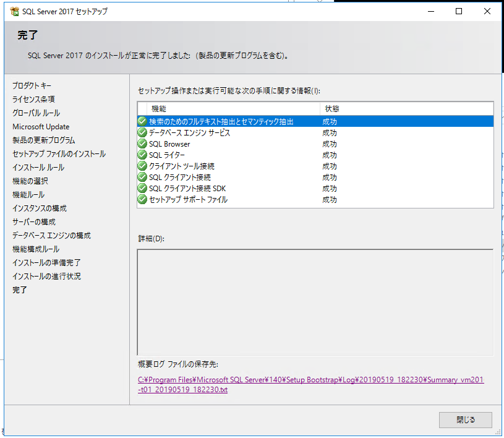Click the インストールの準備完了 step in sidebar
Viewport: 504px width, 438px height.
point(46,263)
